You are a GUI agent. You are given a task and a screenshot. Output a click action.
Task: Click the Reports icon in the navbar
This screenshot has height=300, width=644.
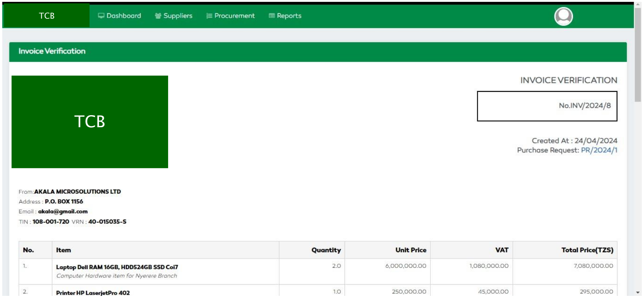point(272,16)
